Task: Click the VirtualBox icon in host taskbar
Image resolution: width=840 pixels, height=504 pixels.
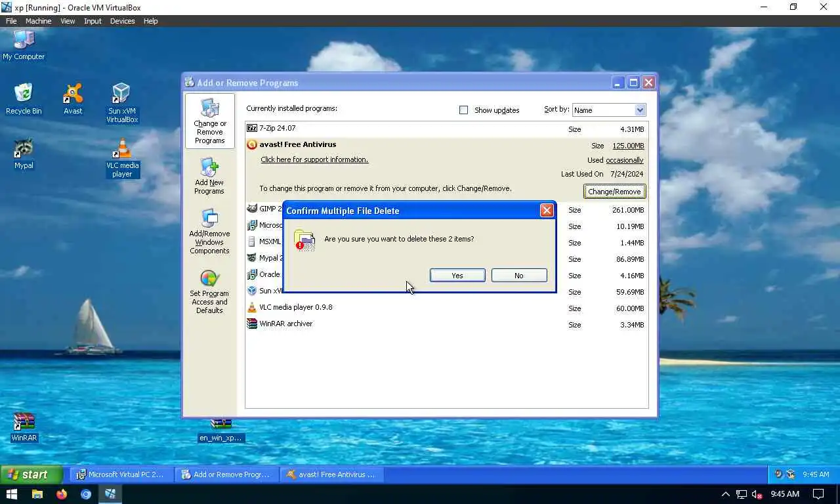Action: tap(110, 494)
